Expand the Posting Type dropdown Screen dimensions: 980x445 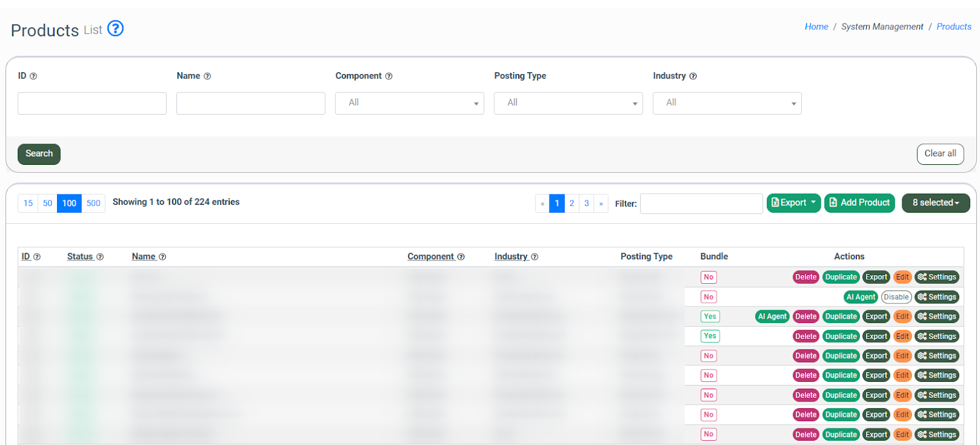tap(568, 103)
